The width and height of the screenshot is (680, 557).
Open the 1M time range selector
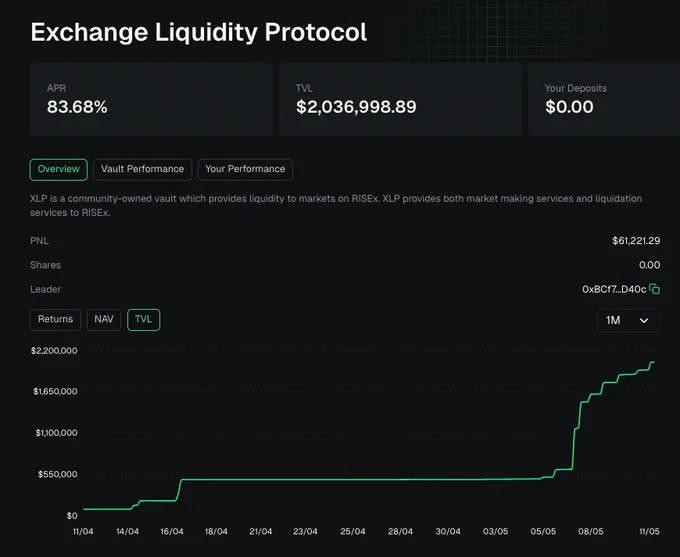coord(628,321)
